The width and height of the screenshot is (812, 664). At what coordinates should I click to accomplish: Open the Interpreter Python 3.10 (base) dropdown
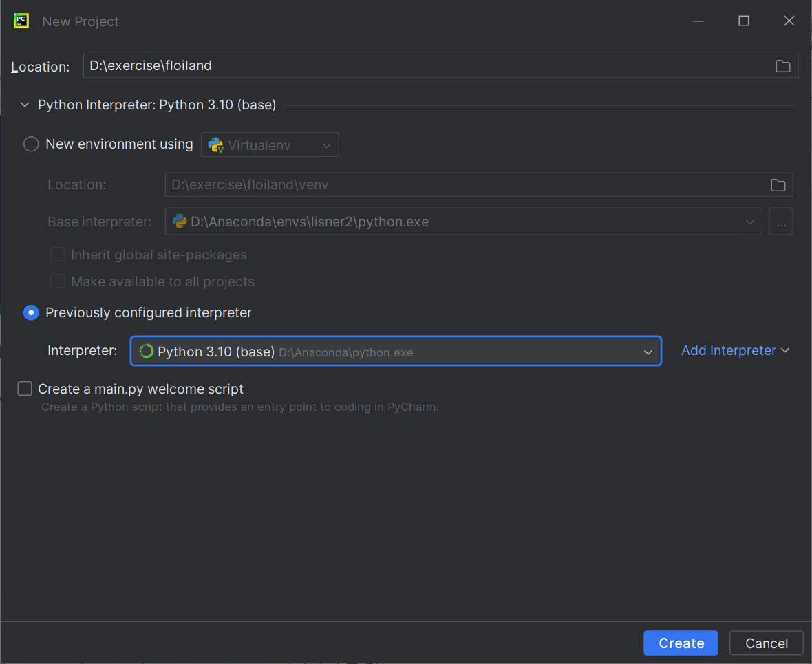tap(396, 351)
